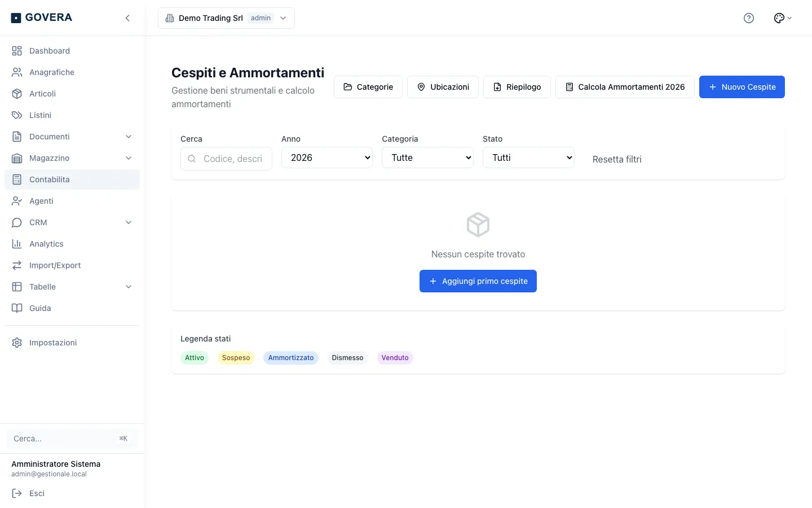Open Articoli in the sidebar
812x508 pixels.
coord(72,94)
